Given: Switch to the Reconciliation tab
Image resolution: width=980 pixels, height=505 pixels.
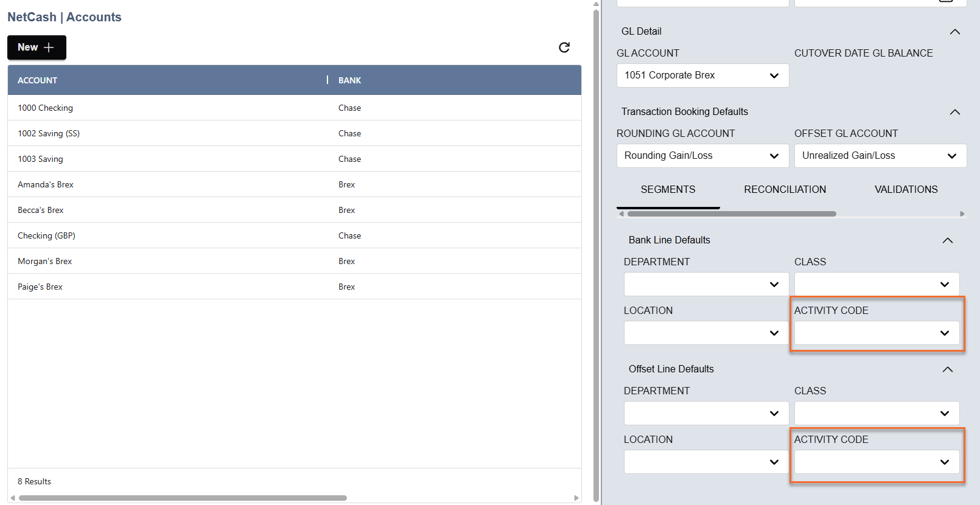Looking at the screenshot, I should [x=785, y=190].
